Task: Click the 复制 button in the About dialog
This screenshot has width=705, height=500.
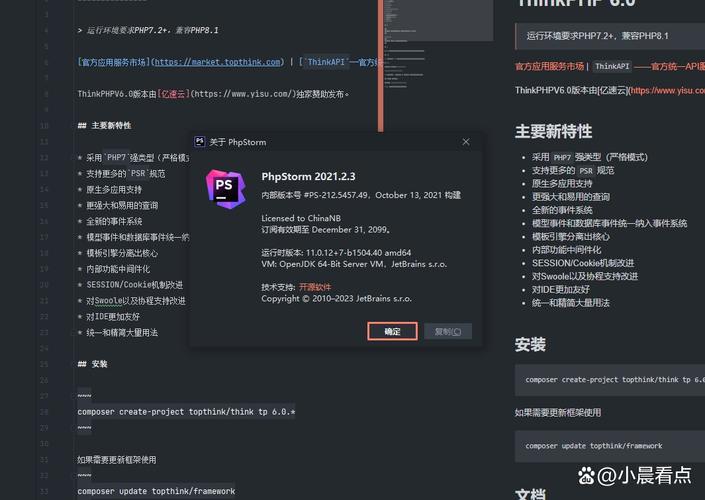Action: 448,331
